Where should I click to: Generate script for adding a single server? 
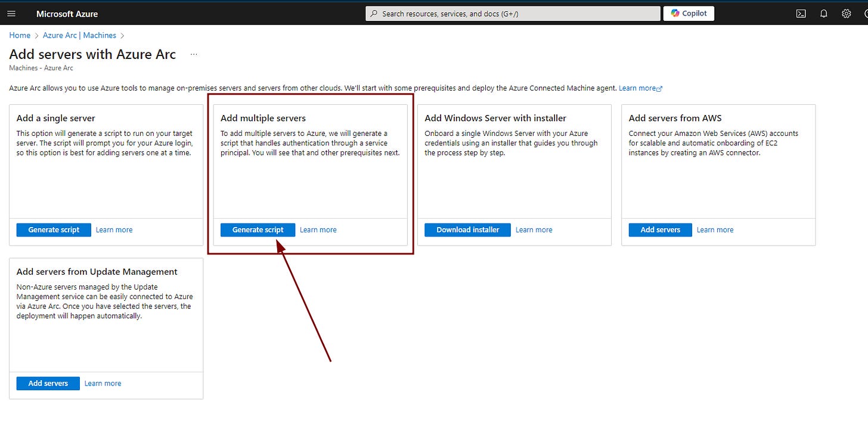(x=53, y=229)
